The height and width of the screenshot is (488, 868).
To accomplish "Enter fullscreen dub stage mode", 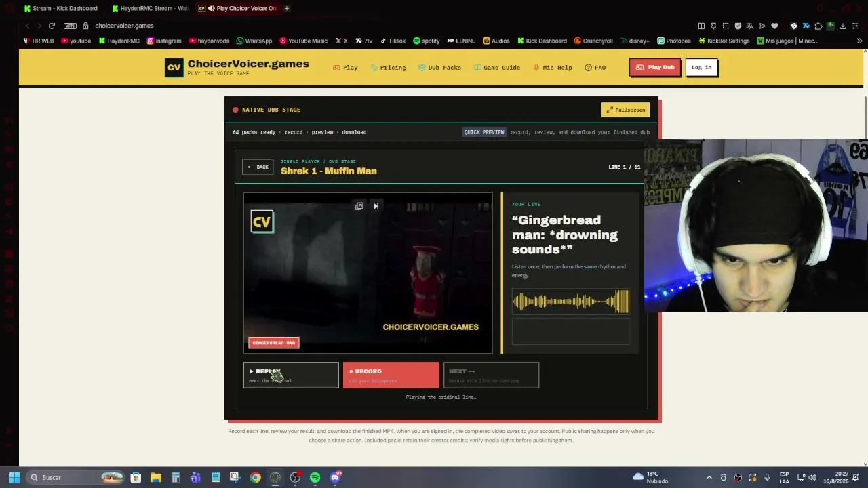I will coord(625,110).
